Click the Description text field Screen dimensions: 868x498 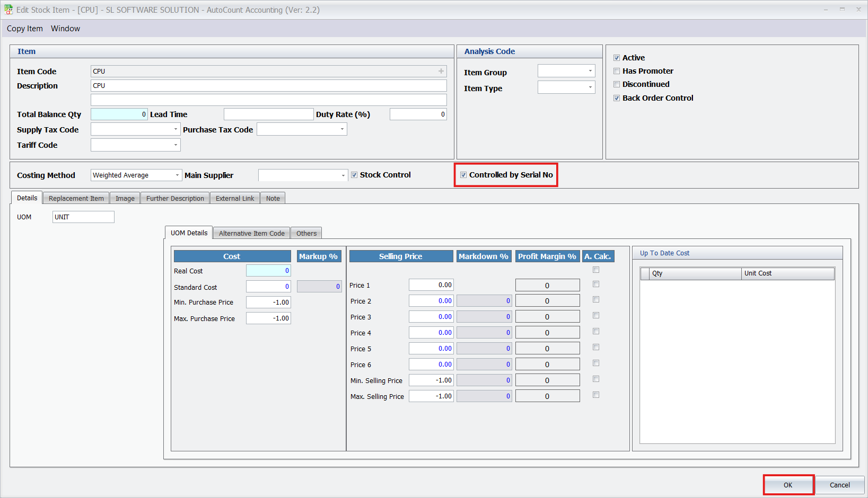268,86
